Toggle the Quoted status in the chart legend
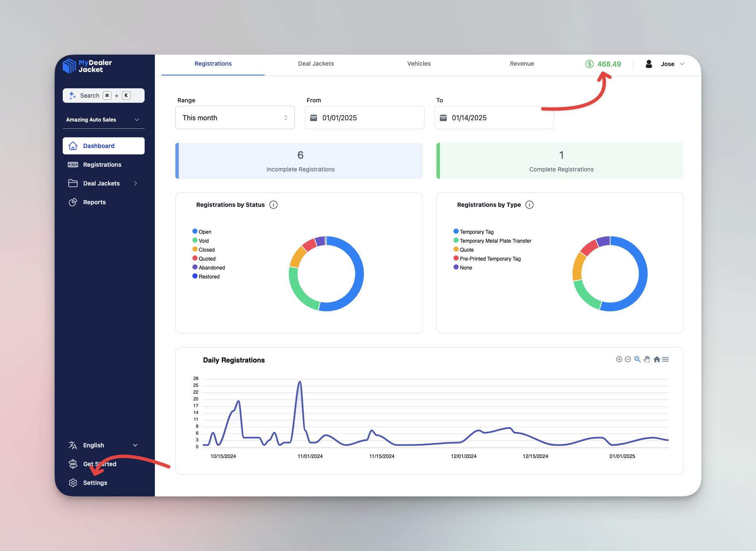 pyautogui.click(x=206, y=258)
